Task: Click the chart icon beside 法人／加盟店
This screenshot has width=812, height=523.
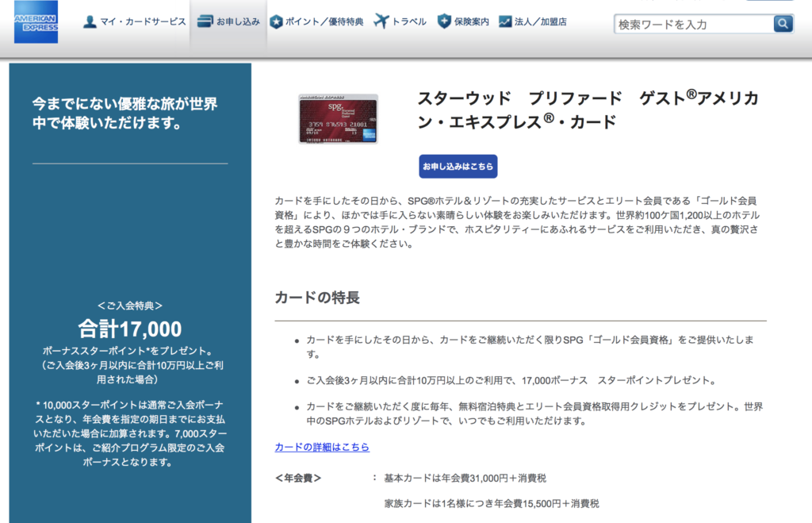Action: (505, 21)
